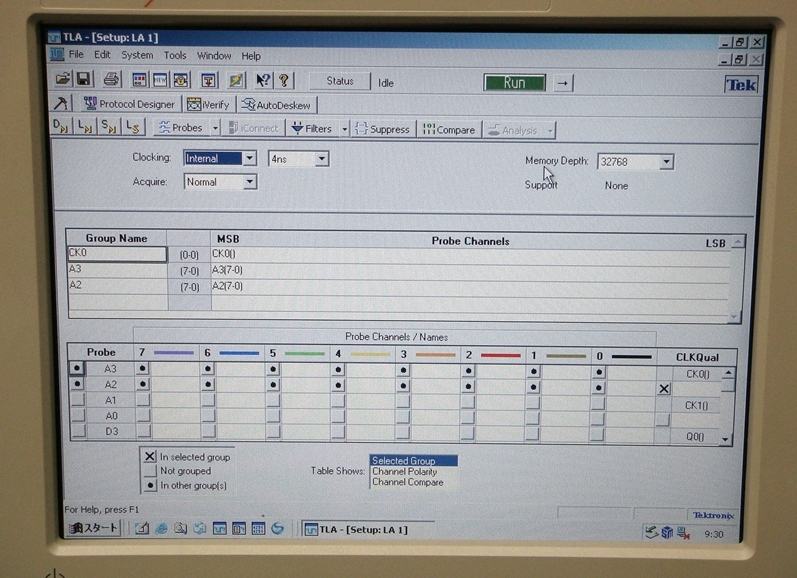
Task: Click the purple channel 7 color line
Action: pyautogui.click(x=173, y=353)
